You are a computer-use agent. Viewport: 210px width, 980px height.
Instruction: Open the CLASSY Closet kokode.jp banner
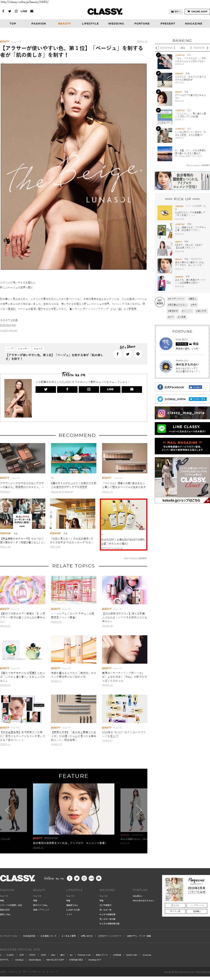(182, 480)
